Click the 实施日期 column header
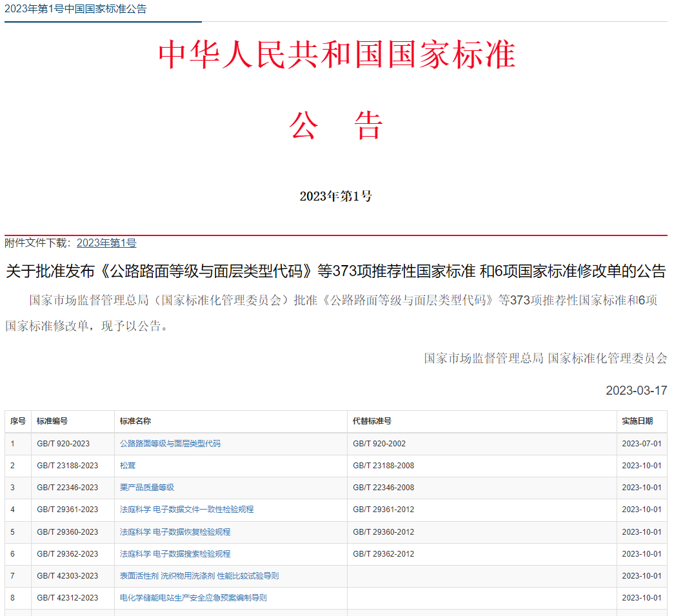This screenshot has width=674, height=616. (x=637, y=421)
